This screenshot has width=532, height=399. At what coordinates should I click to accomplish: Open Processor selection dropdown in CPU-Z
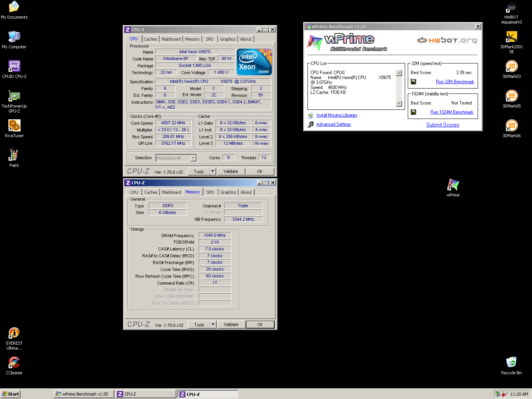(x=193, y=158)
